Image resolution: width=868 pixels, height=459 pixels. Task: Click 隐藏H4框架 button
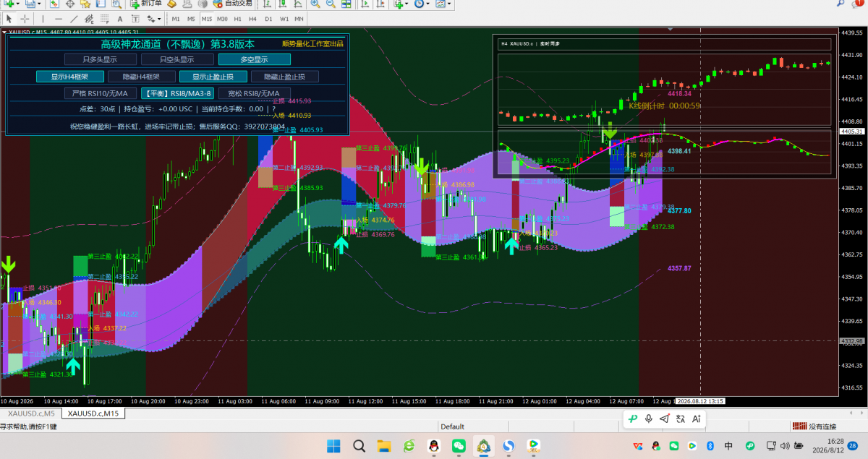pyautogui.click(x=140, y=76)
